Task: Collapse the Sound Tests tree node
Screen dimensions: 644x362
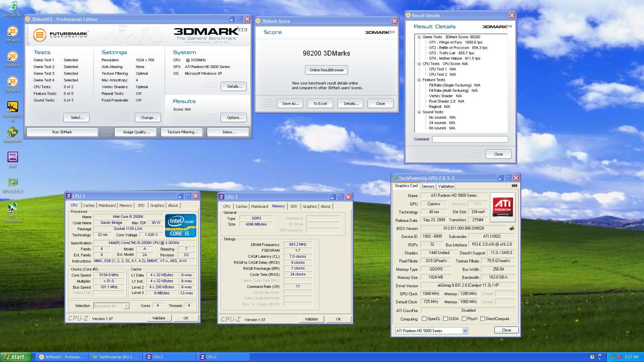Action: tap(419, 112)
